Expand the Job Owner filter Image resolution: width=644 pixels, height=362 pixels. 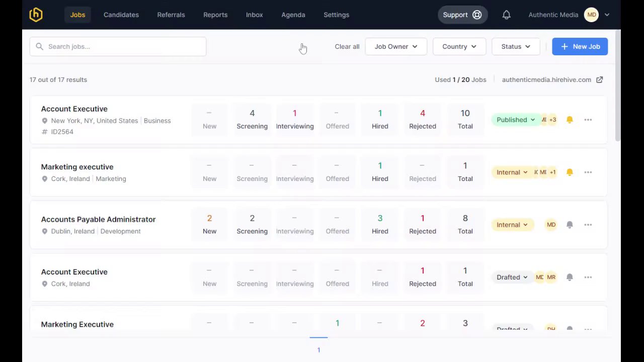click(x=396, y=46)
